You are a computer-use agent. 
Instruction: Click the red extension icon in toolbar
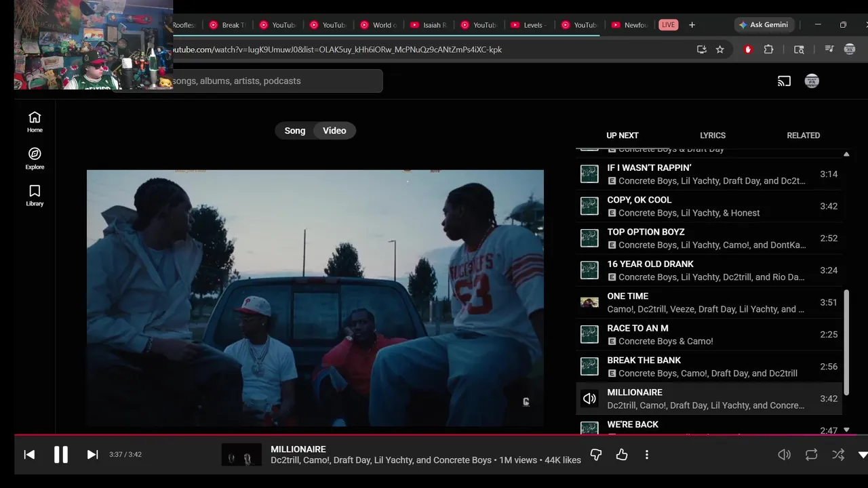748,49
